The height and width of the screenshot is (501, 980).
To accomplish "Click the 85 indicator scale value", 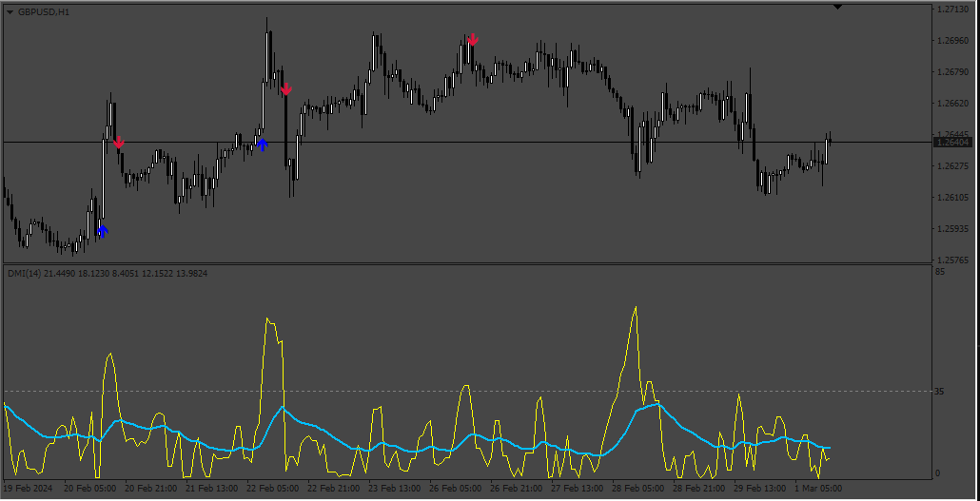I will 940,272.
